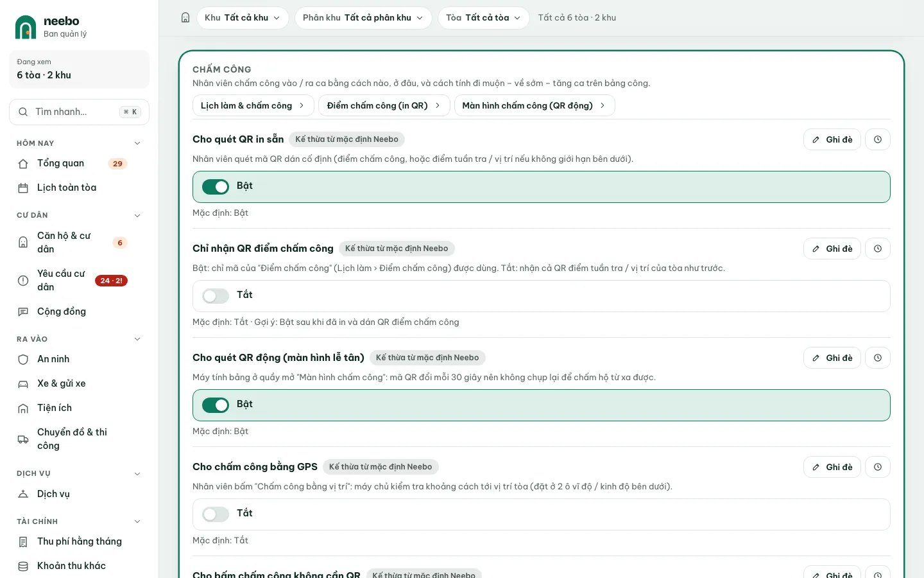
Task: Go to Điểm chấm công (in QR)
Action: point(384,105)
